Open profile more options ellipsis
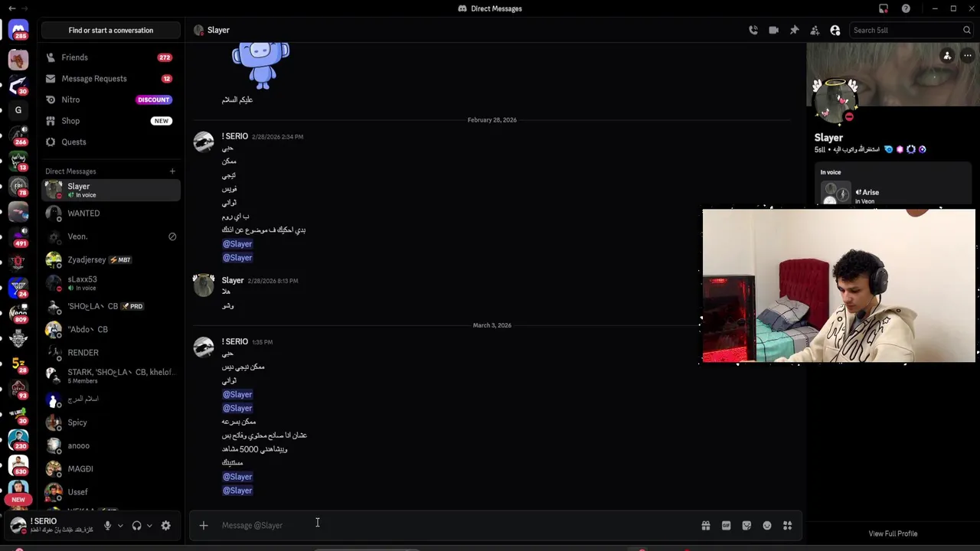This screenshot has width=980, height=551. click(x=968, y=56)
